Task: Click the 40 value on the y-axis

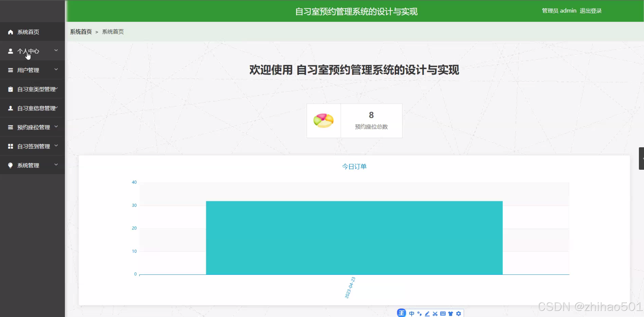Action: click(x=134, y=182)
